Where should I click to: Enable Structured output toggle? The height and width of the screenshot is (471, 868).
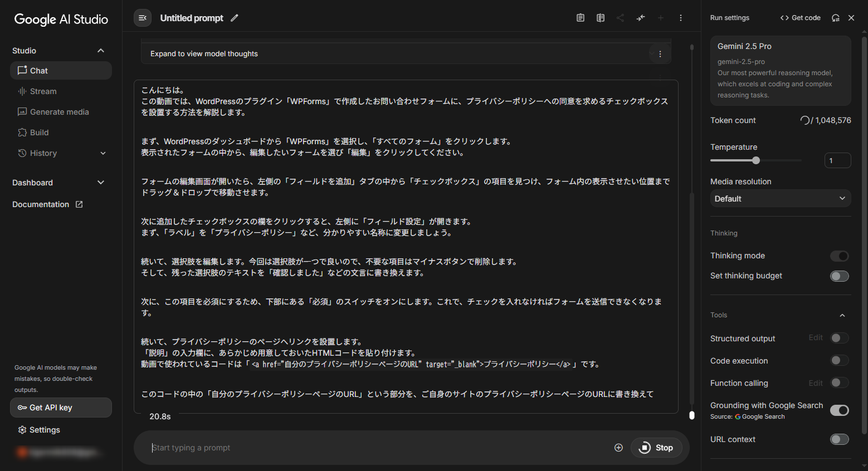tap(840, 338)
